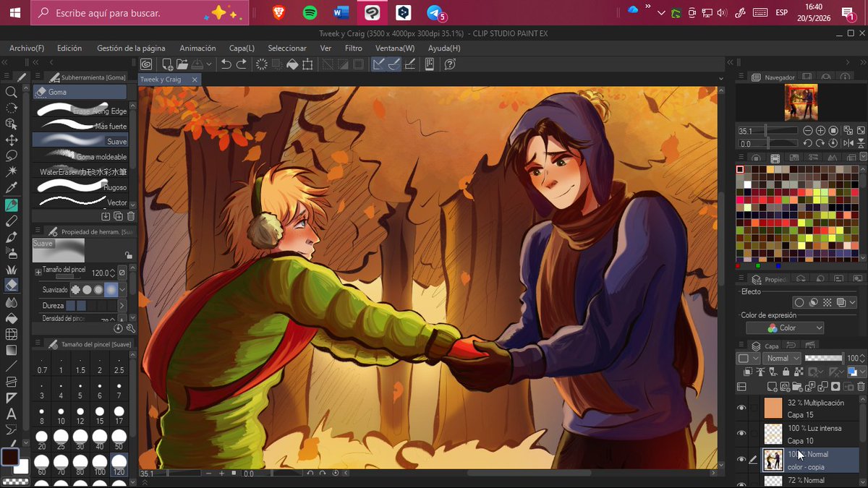Select the Rugoso eraser subtool

point(80,187)
